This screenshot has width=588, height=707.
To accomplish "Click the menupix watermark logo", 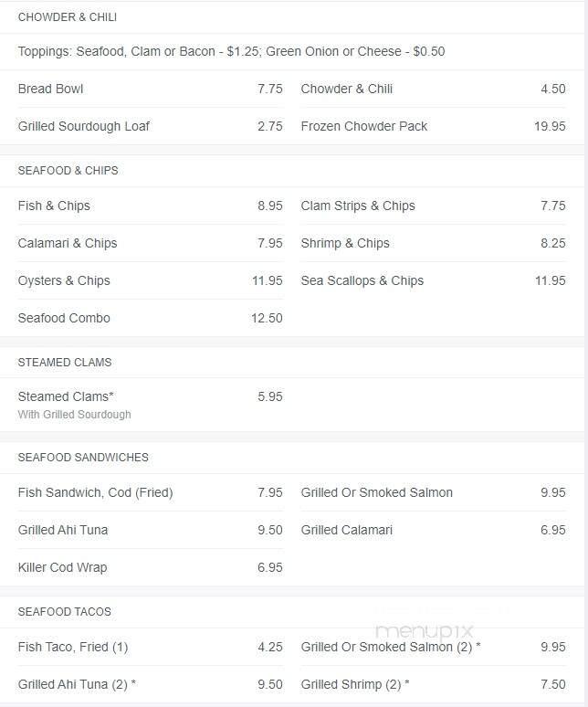I will pyautogui.click(x=424, y=630).
